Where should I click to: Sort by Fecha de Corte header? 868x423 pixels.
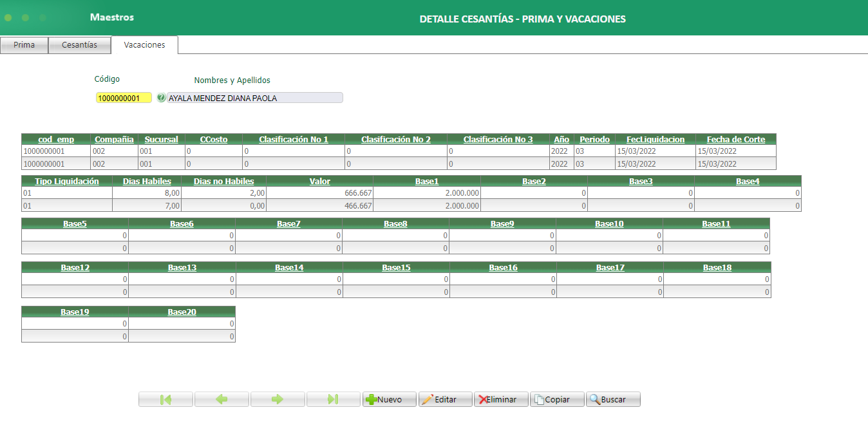click(x=736, y=139)
